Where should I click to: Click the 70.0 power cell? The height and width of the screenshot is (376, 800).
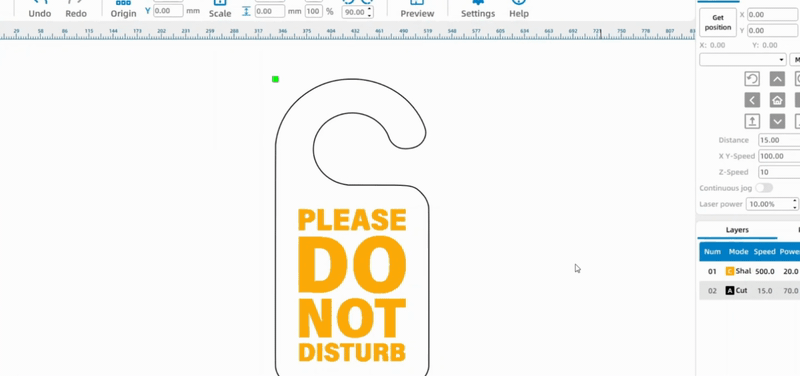[x=791, y=291]
